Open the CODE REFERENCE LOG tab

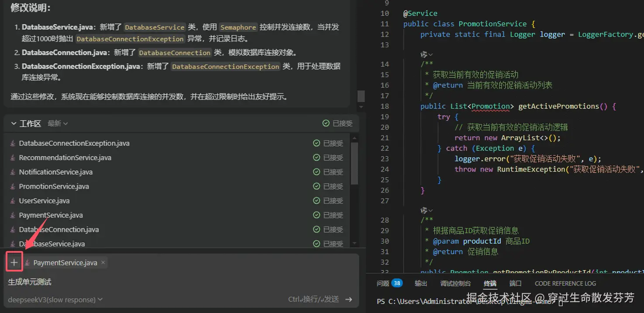565,283
